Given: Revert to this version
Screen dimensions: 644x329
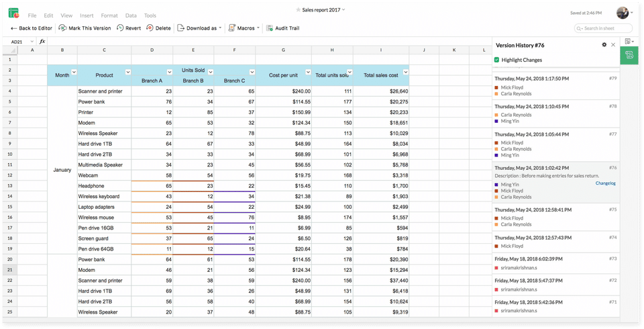Looking at the screenshot, I should [128, 28].
